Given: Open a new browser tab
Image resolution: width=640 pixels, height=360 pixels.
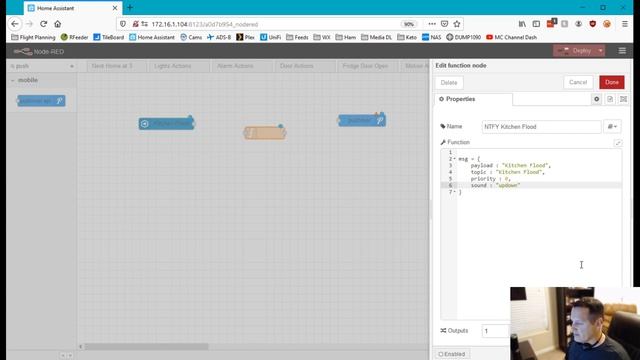Looking at the screenshot, I should [130, 7].
